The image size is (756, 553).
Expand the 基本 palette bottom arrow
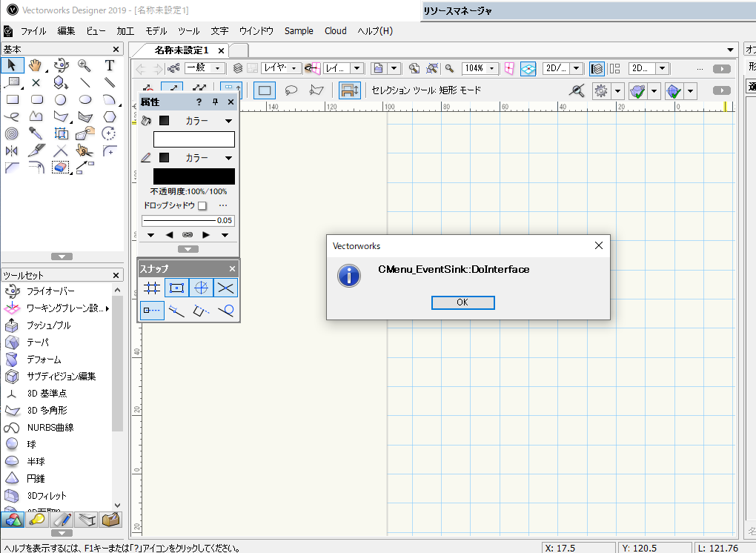62,256
